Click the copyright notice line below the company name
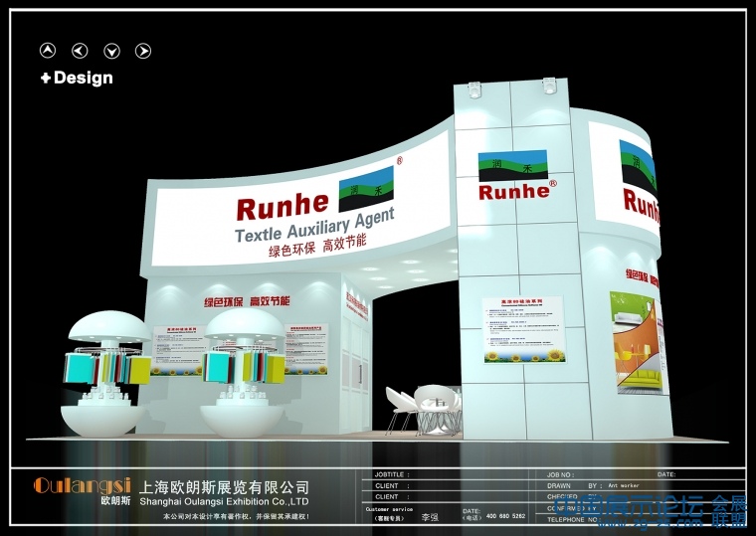The width and height of the screenshot is (756, 536). pyautogui.click(x=237, y=516)
